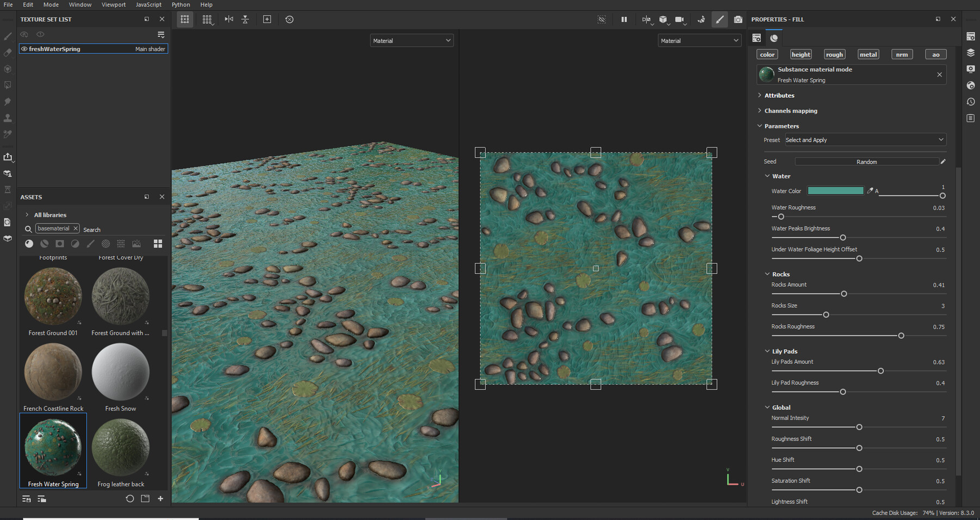Collapse the Water parameters section
This screenshot has width=980, height=520.
(x=767, y=176)
